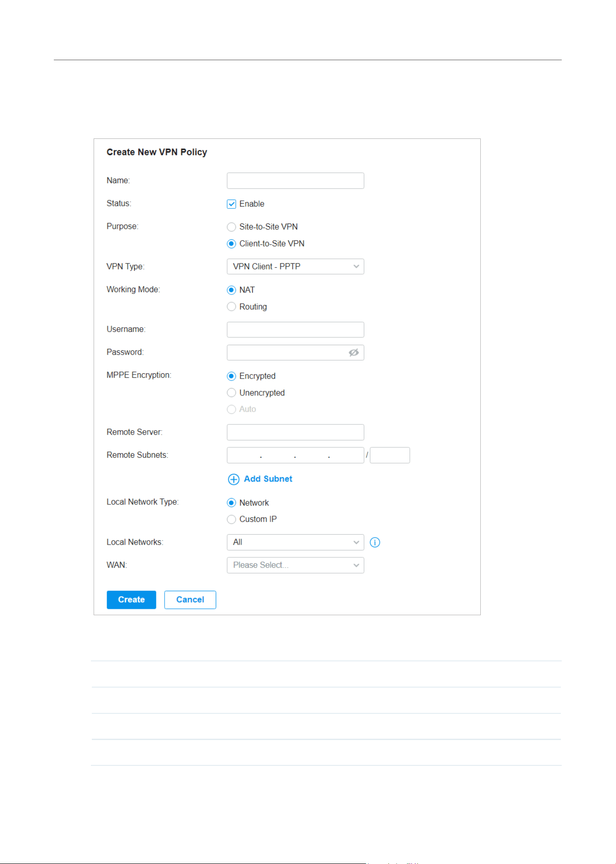Select Custom IP local network type
616x864 pixels.
pos(232,519)
